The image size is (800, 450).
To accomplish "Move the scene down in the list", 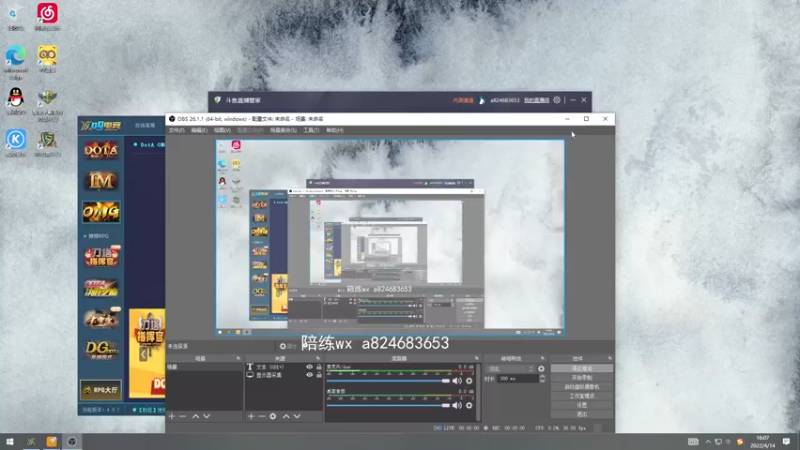I will (207, 416).
